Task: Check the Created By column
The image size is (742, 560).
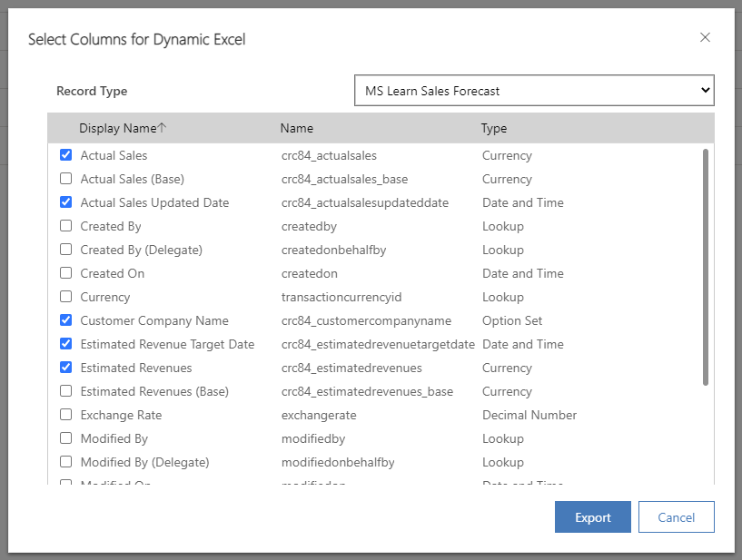Action: click(65, 226)
